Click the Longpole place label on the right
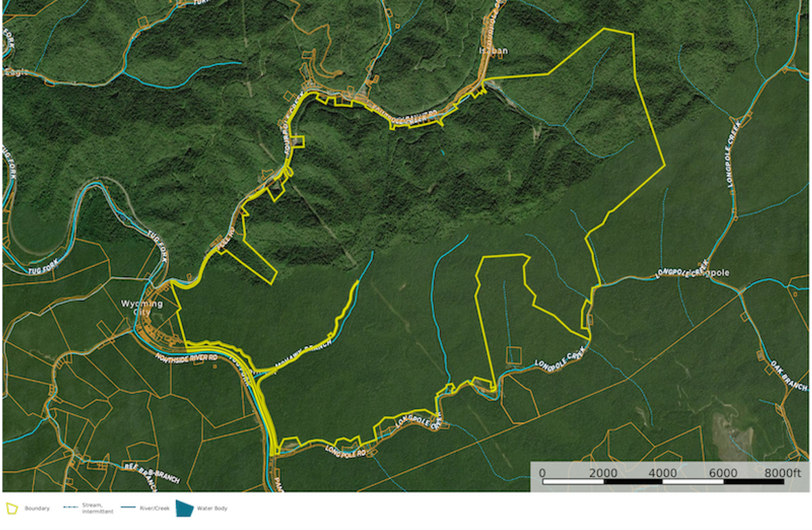 [x=714, y=273]
